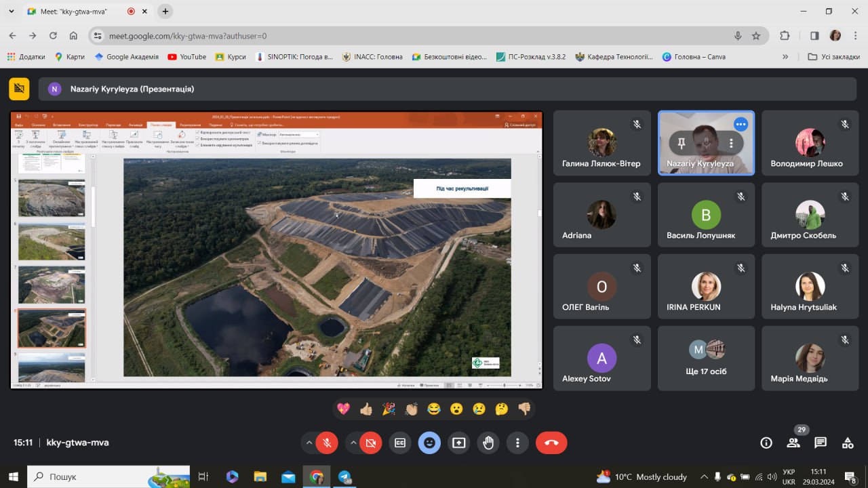Toggle closed captions button
The width and height of the screenshot is (868, 488).
click(400, 443)
